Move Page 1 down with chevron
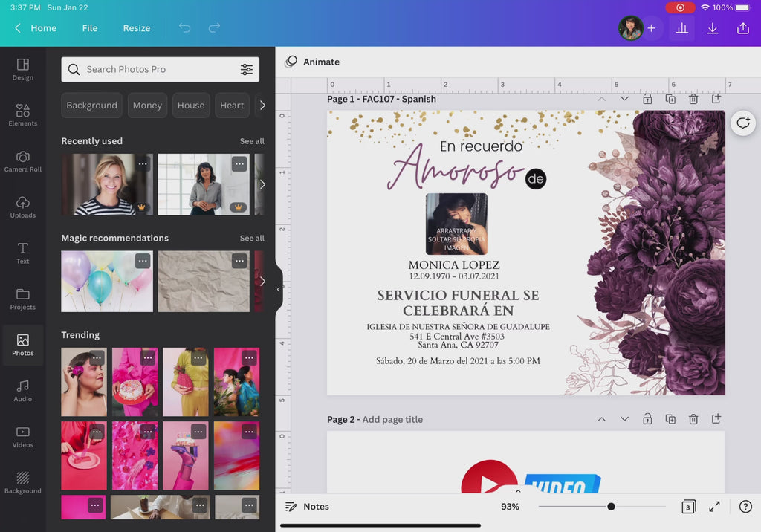 point(624,99)
